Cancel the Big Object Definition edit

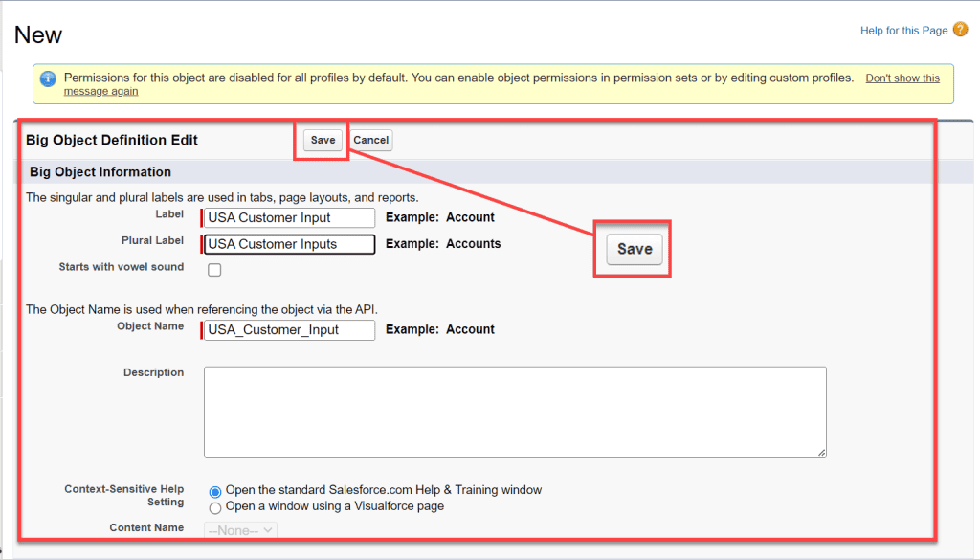370,140
